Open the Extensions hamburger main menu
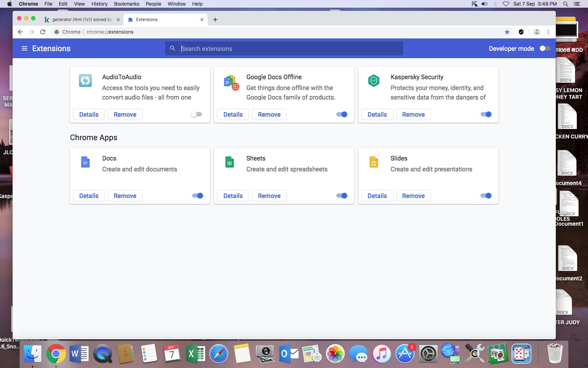588x368 pixels. (24, 48)
